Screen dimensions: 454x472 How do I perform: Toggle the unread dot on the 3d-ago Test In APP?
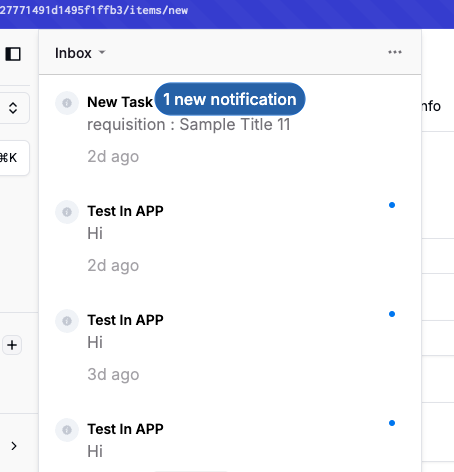(392, 314)
